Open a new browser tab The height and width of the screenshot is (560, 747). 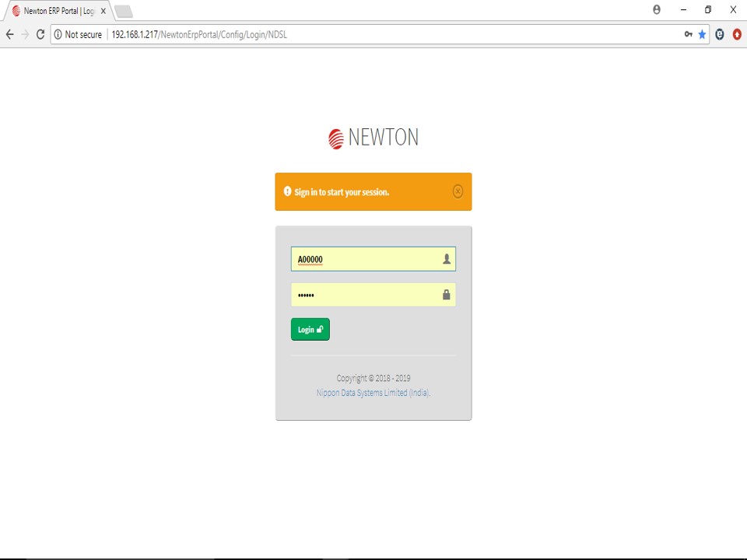click(124, 12)
